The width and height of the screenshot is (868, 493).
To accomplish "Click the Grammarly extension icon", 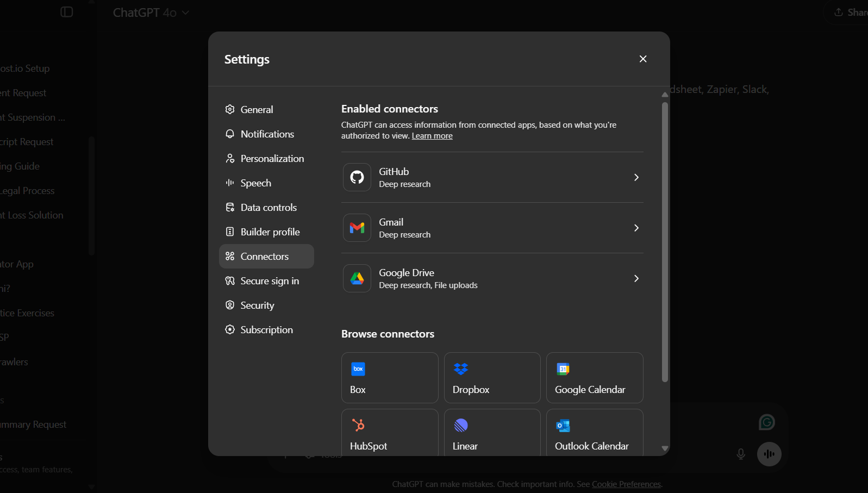I will click(767, 422).
